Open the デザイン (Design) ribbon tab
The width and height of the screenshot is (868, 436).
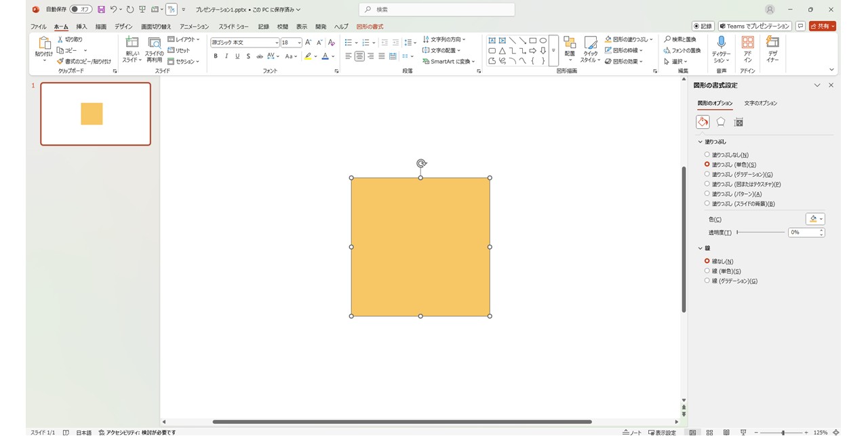pos(123,26)
